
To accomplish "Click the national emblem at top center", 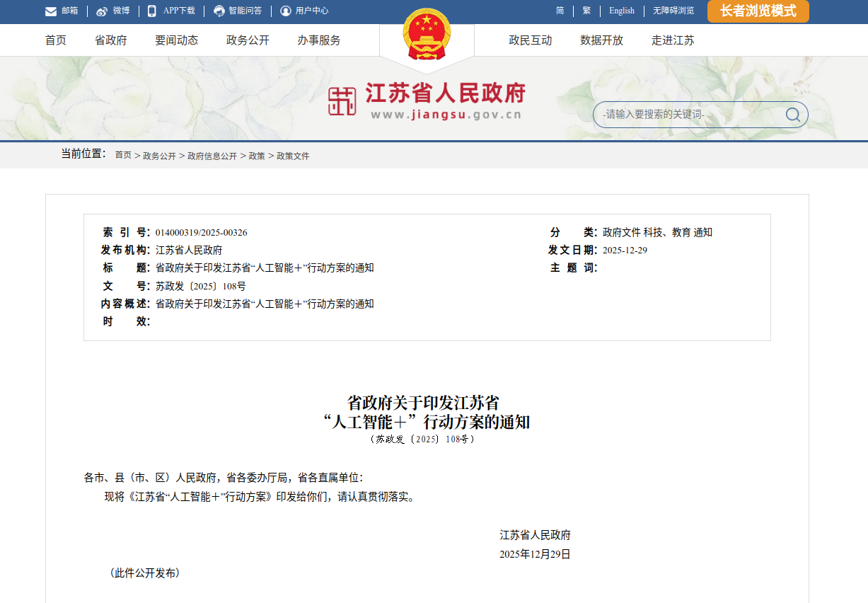I will [x=427, y=35].
